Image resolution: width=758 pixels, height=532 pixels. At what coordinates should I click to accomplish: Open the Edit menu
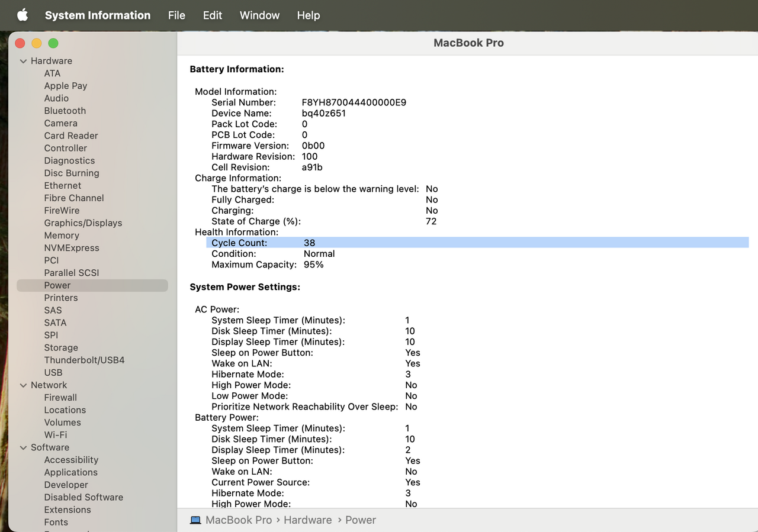coord(213,15)
